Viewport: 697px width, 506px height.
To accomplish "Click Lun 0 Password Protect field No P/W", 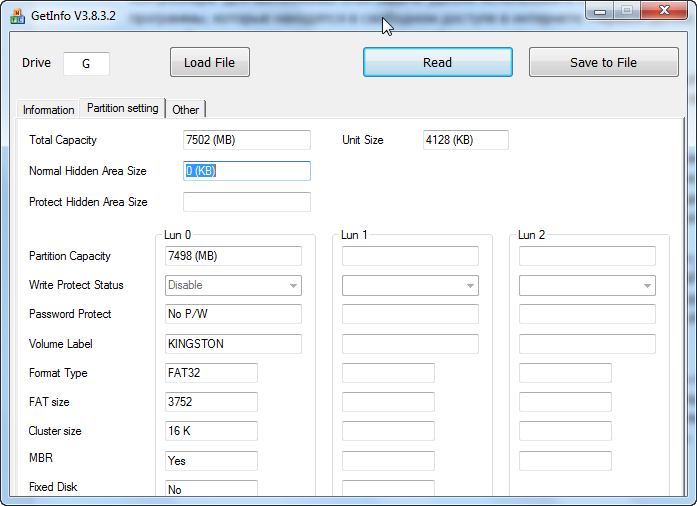I will (233, 314).
